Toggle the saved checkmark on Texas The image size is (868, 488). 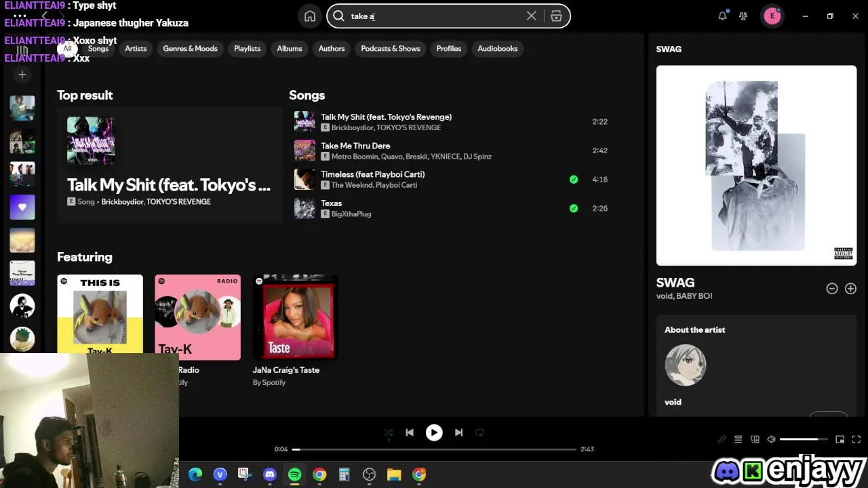pyautogui.click(x=574, y=208)
